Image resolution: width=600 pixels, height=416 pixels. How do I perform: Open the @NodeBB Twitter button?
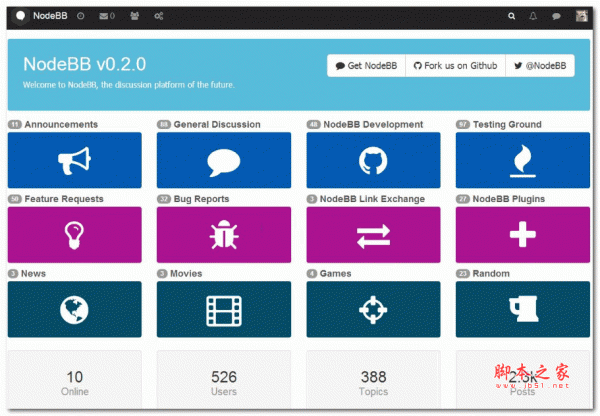click(x=540, y=66)
